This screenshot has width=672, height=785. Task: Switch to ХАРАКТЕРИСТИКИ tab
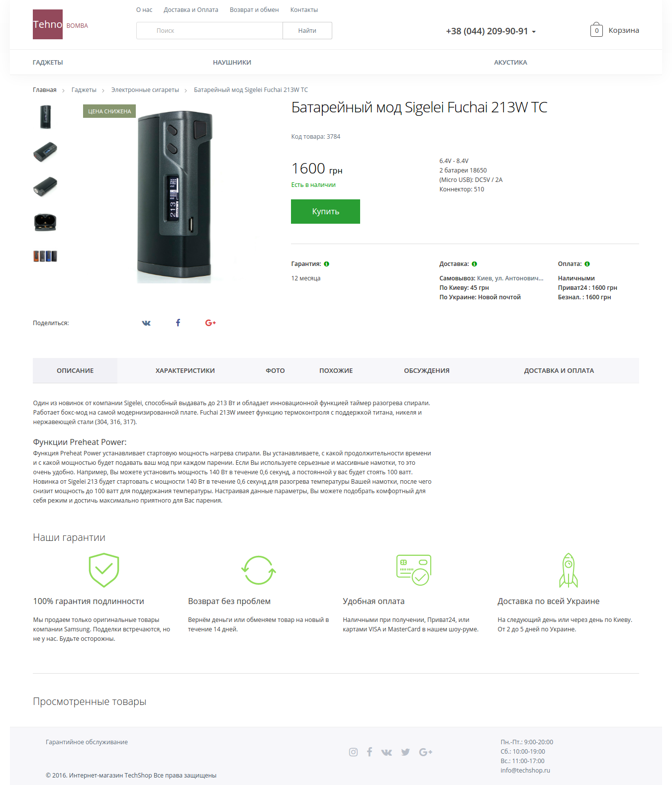[185, 370]
